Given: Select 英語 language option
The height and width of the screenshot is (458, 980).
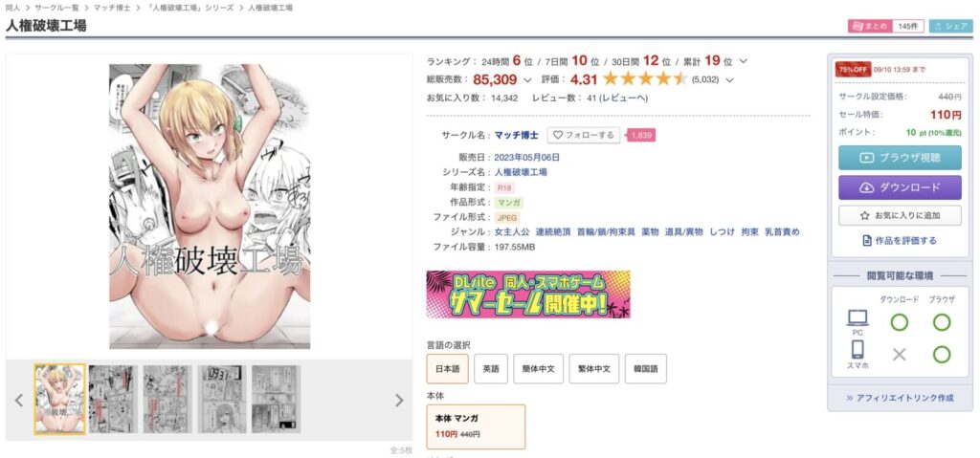Looking at the screenshot, I should pos(491,369).
